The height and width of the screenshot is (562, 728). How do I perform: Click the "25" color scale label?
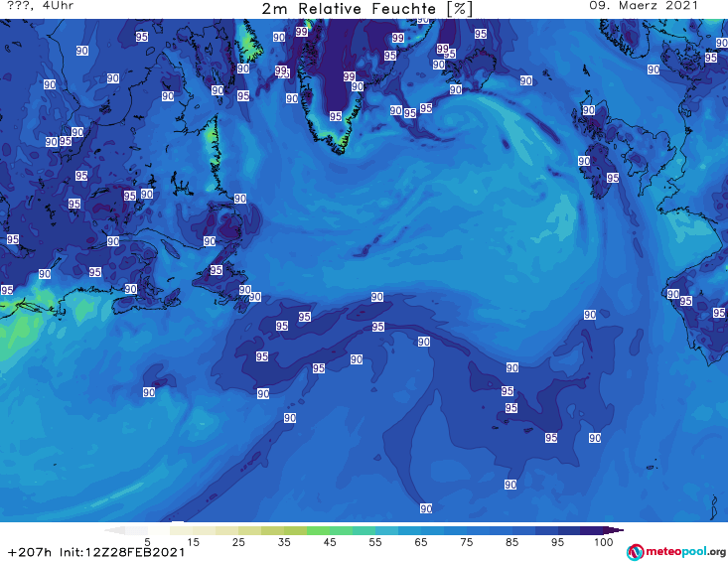click(238, 542)
